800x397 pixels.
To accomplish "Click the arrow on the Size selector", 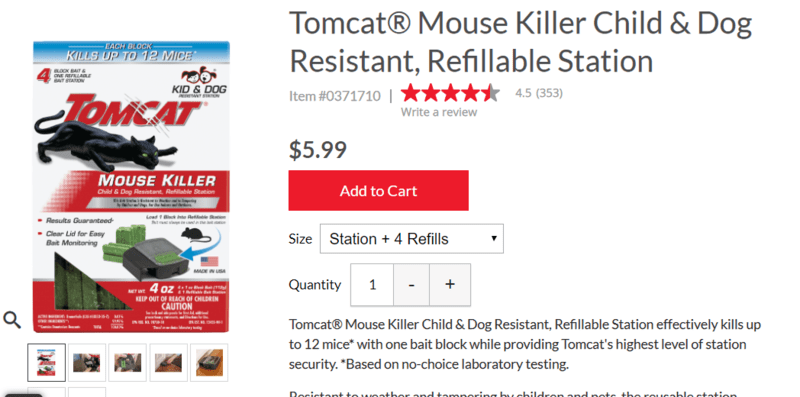I will click(493, 238).
